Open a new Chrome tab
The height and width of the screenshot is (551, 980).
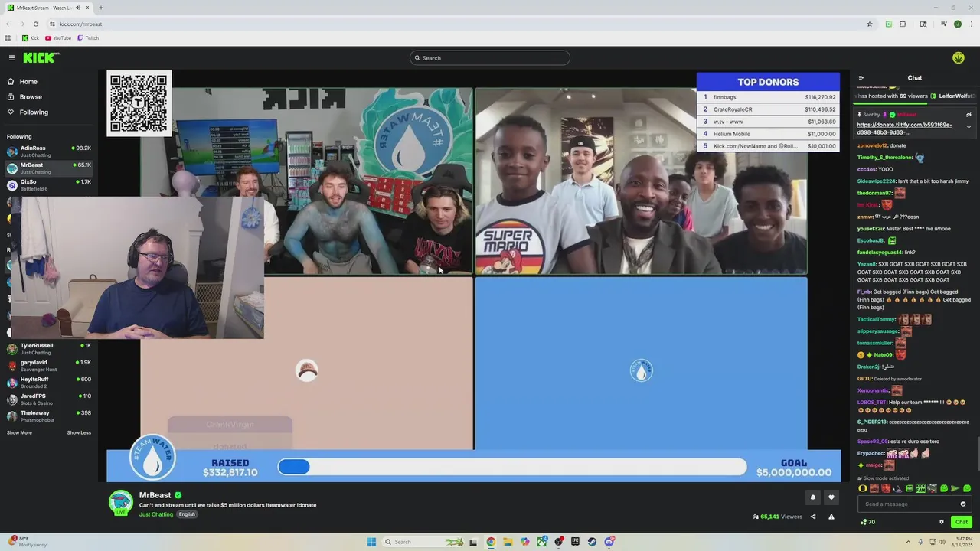101,8
